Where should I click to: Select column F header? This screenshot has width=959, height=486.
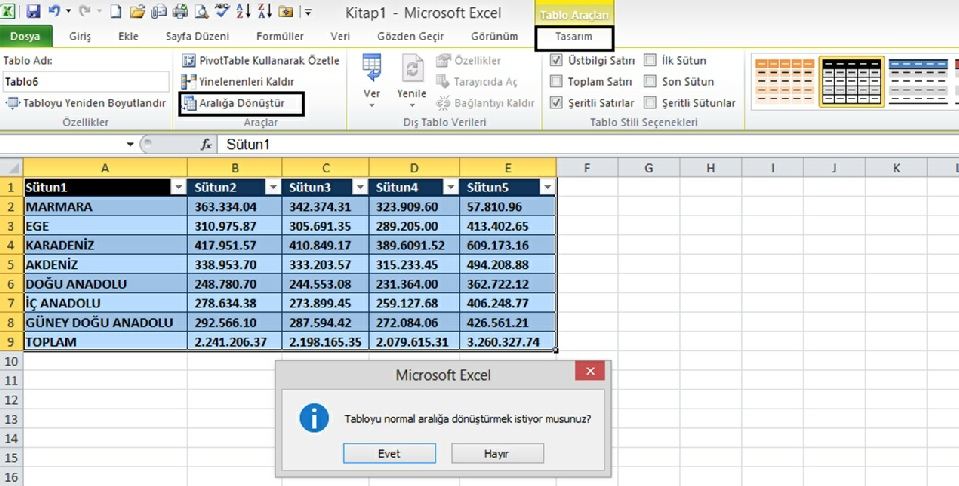click(x=587, y=168)
